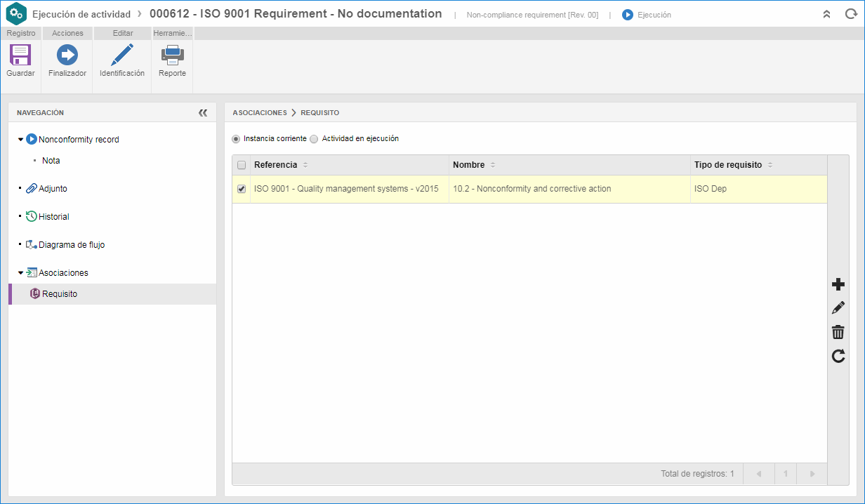Sort by the Referencia column arrows
The image size is (865, 504).
point(305,165)
